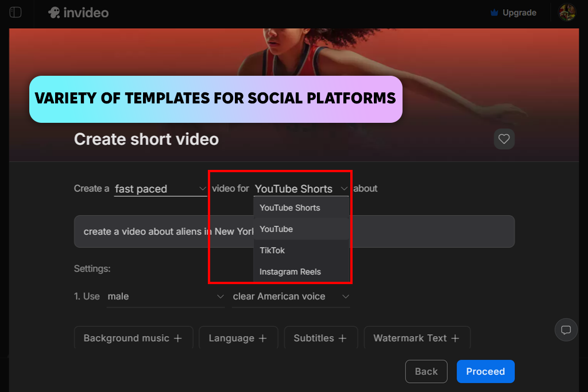
Task: Click the video prompt text field
Action: [294, 232]
